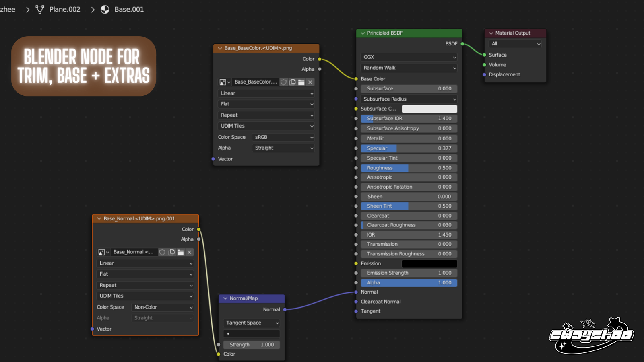Image resolution: width=644 pixels, height=362 pixels.
Task: Click the Plane.002 object icon in breadcrumb
Action: [40, 9]
